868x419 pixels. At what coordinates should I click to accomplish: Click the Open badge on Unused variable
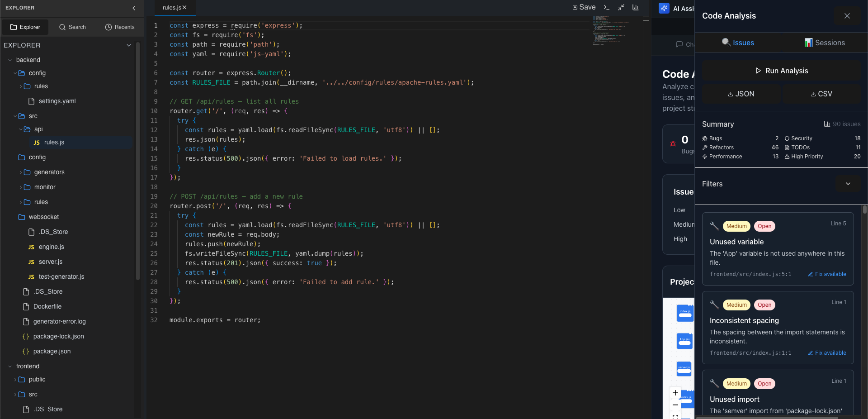764,226
